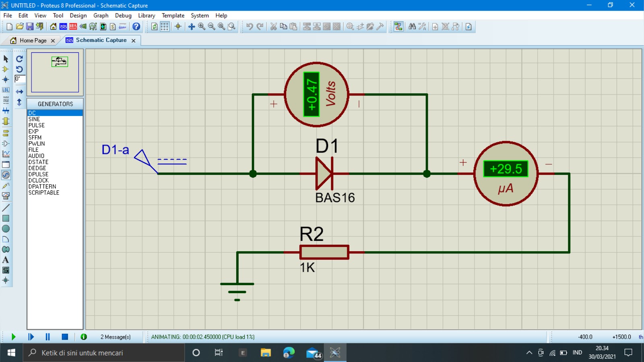644x362 pixels.
Task: Select 2D graphics line tool
Action: click(6, 208)
